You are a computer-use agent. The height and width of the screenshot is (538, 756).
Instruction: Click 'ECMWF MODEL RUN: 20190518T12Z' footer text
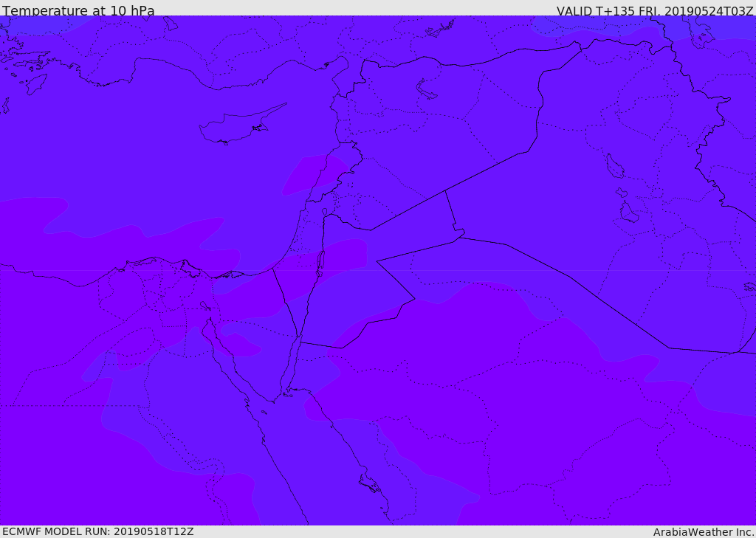[x=98, y=532]
